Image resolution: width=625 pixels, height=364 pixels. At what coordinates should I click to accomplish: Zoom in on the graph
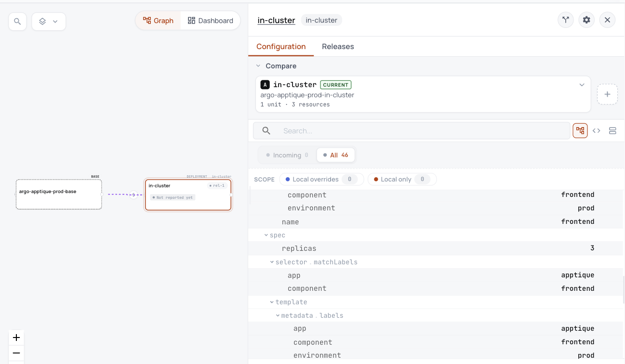coord(16,338)
